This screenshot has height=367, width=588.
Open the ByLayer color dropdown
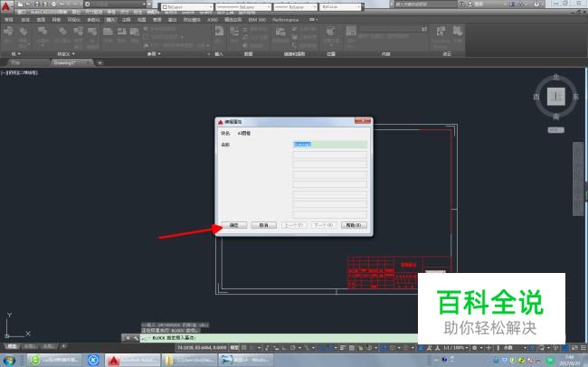click(187, 6)
